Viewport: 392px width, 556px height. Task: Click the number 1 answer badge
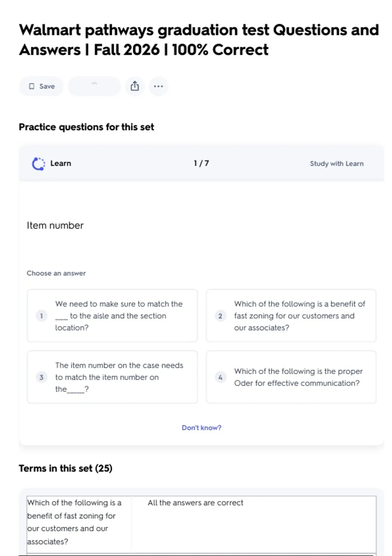coord(41,316)
